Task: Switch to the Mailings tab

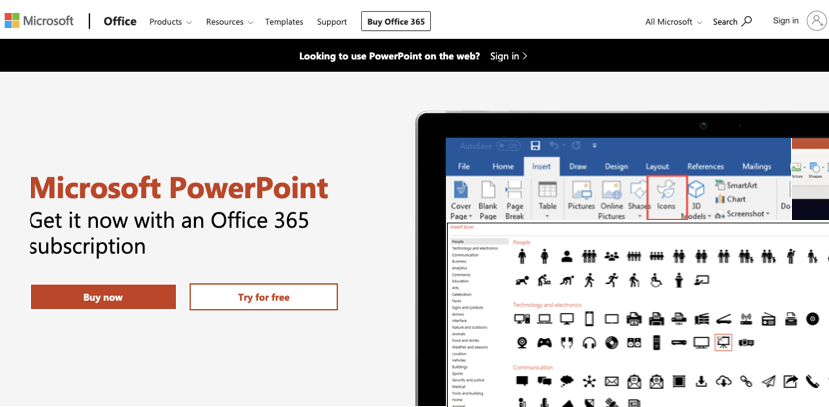Action: [757, 166]
